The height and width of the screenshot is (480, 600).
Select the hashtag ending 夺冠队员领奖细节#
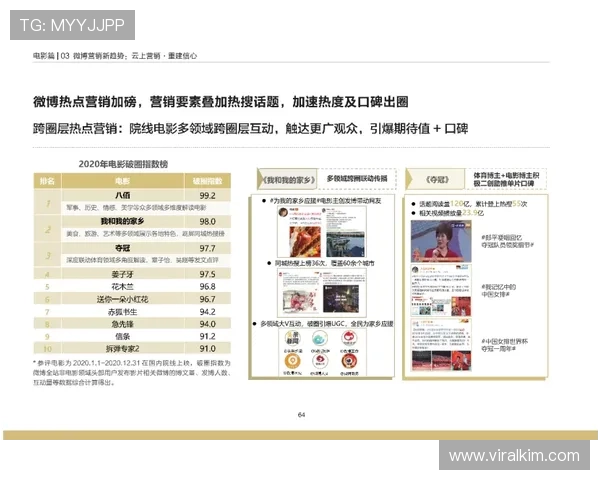pos(507,241)
